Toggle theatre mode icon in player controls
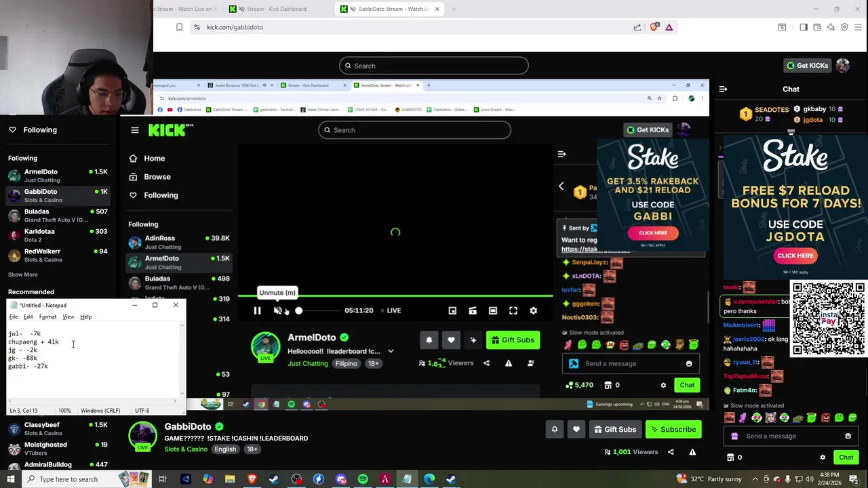868x488 pixels. pos(493,310)
